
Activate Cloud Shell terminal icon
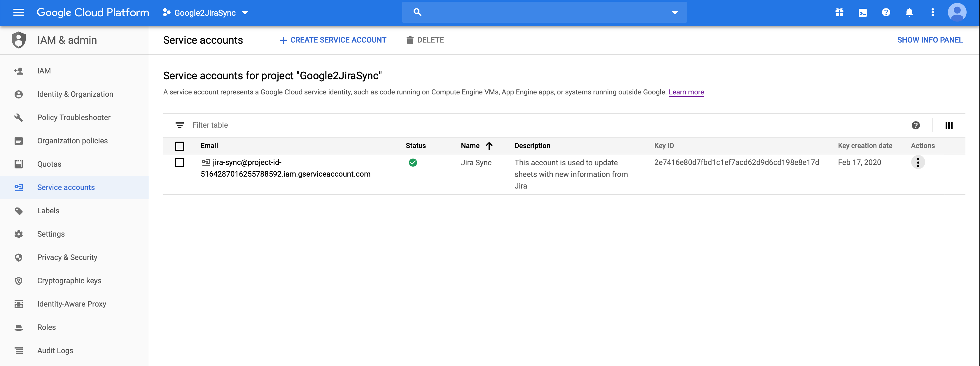862,13
